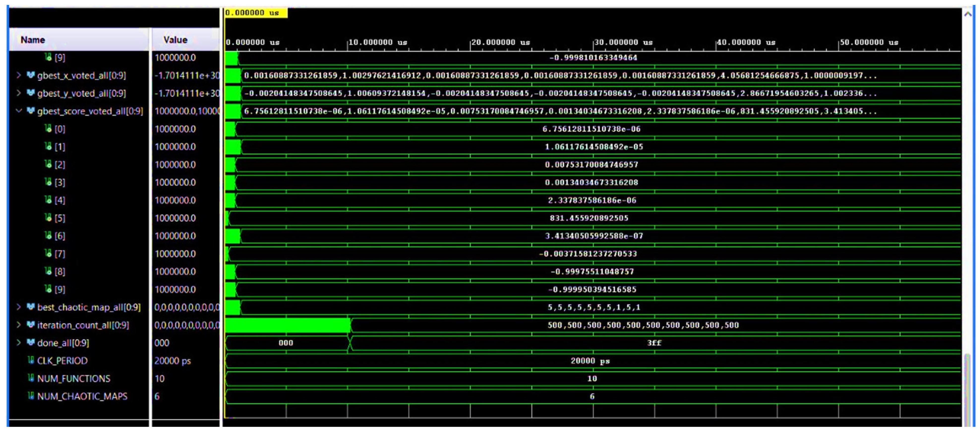
Task: Expand done_all[0:9] signal group
Action: (x=18, y=343)
